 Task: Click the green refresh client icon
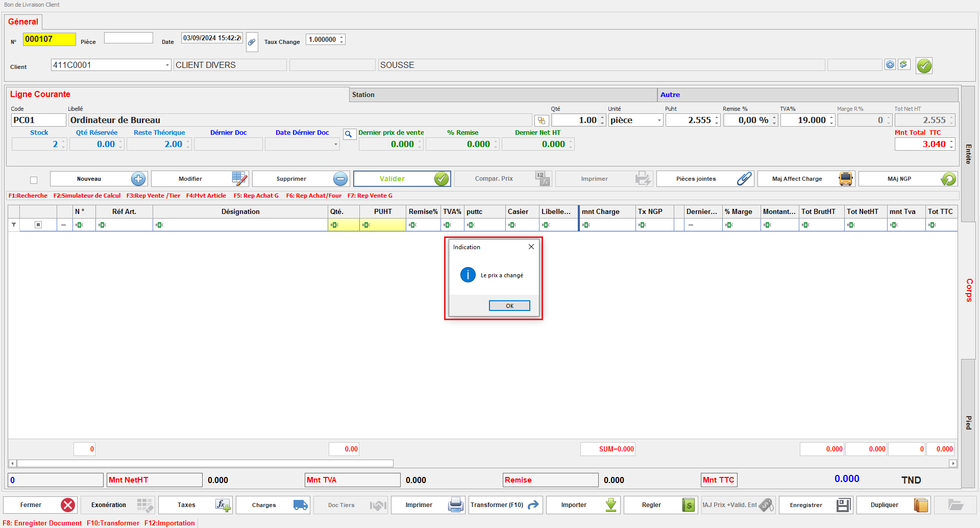point(903,64)
